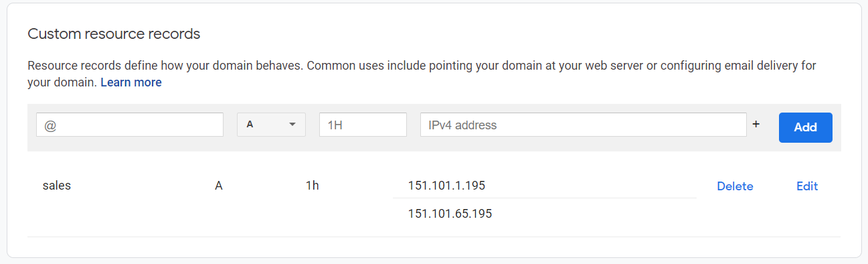Click the plus icon beside IPv4 address field

click(x=756, y=124)
